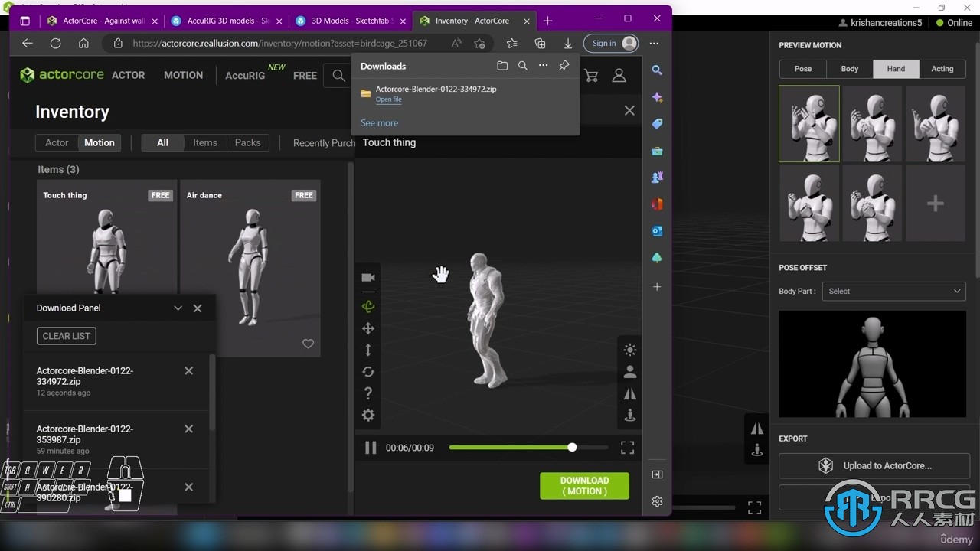This screenshot has height=551, width=980.
Task: Open the Air dance motion thumbnail
Action: [250, 268]
